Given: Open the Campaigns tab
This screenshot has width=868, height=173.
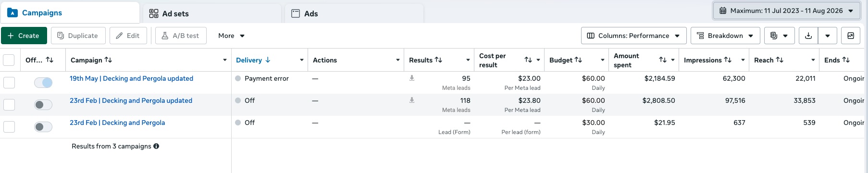Looking at the screenshot, I should (x=70, y=13).
